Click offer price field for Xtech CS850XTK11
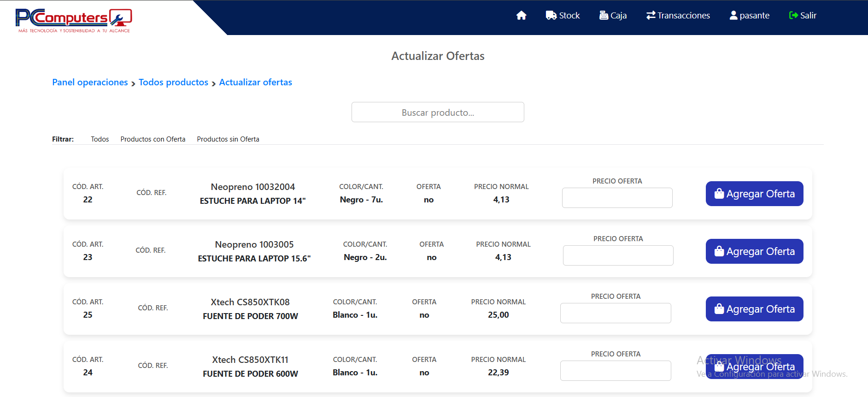The image size is (868, 397). pyautogui.click(x=616, y=371)
